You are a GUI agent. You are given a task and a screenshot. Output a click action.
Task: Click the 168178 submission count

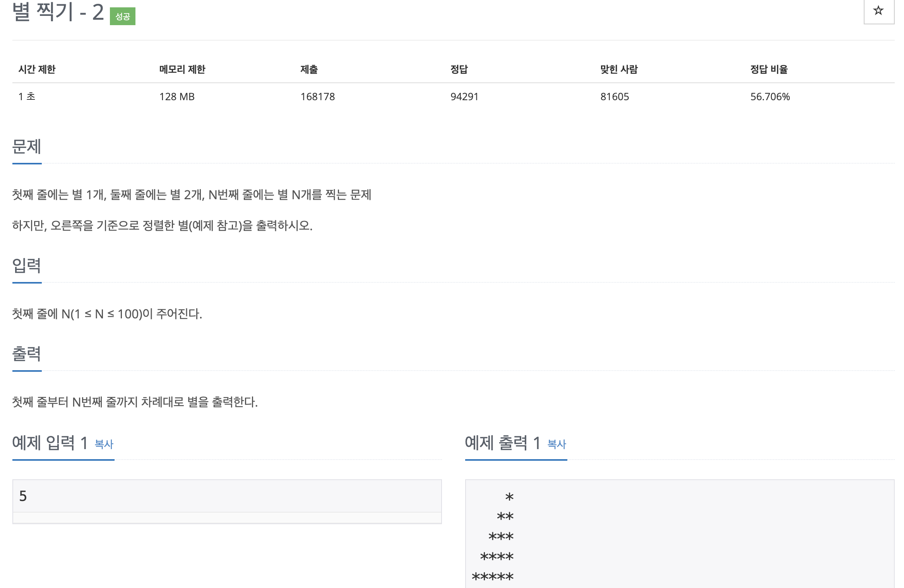[x=318, y=97]
